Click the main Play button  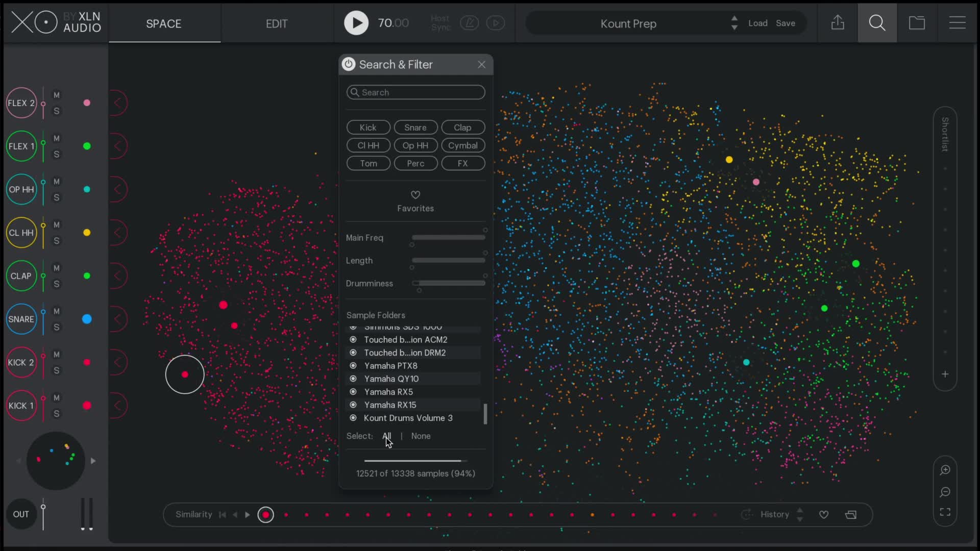356,23
